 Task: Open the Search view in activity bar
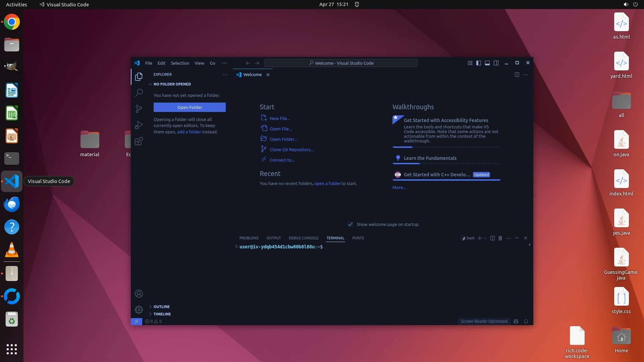point(139,93)
